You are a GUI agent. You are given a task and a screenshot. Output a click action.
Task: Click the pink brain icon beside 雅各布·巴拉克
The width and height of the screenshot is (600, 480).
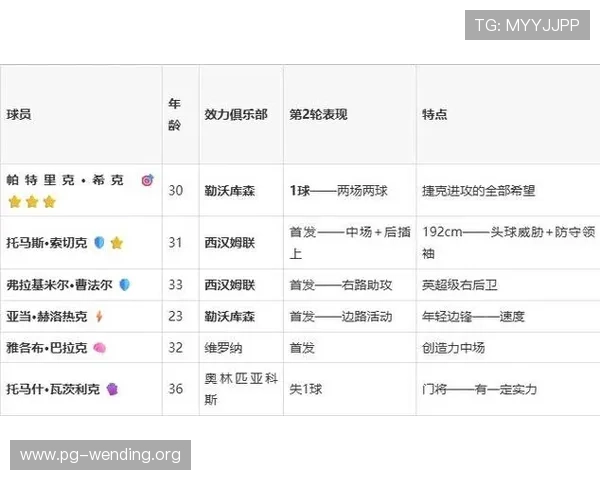[99, 348]
